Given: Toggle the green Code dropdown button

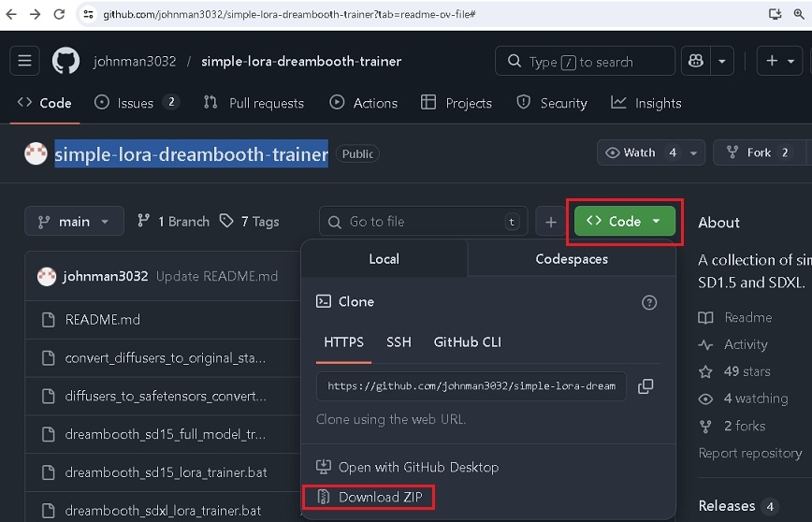Looking at the screenshot, I should pos(624,222).
